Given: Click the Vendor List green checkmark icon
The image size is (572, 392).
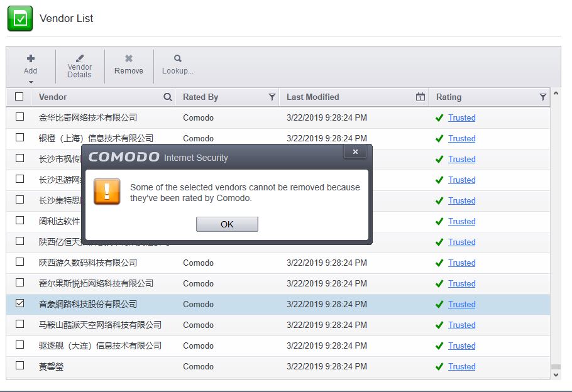Looking at the screenshot, I should [20, 18].
